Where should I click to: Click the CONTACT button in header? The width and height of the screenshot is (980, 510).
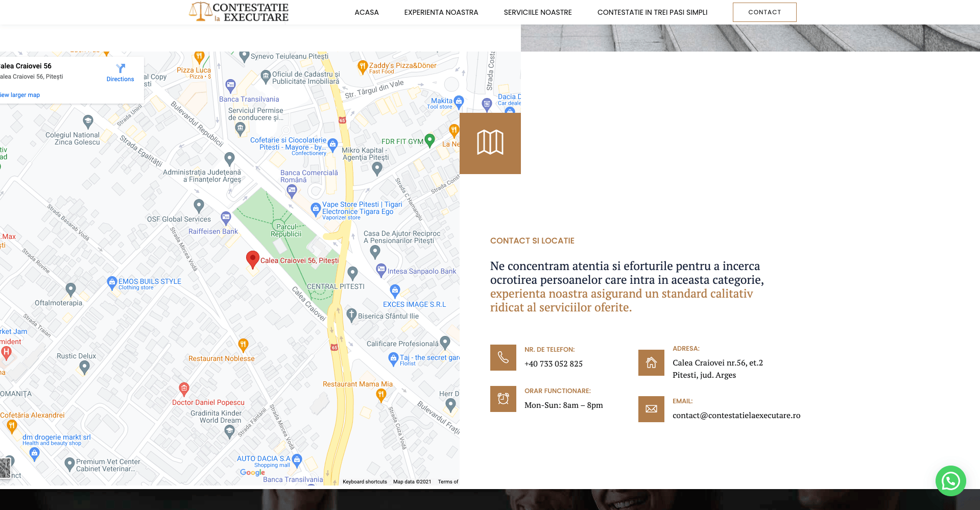764,12
